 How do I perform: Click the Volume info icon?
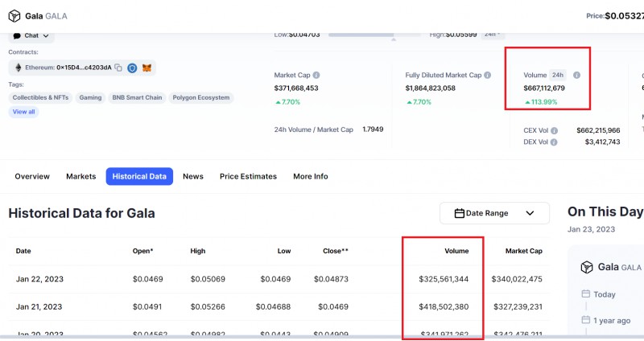click(x=576, y=75)
